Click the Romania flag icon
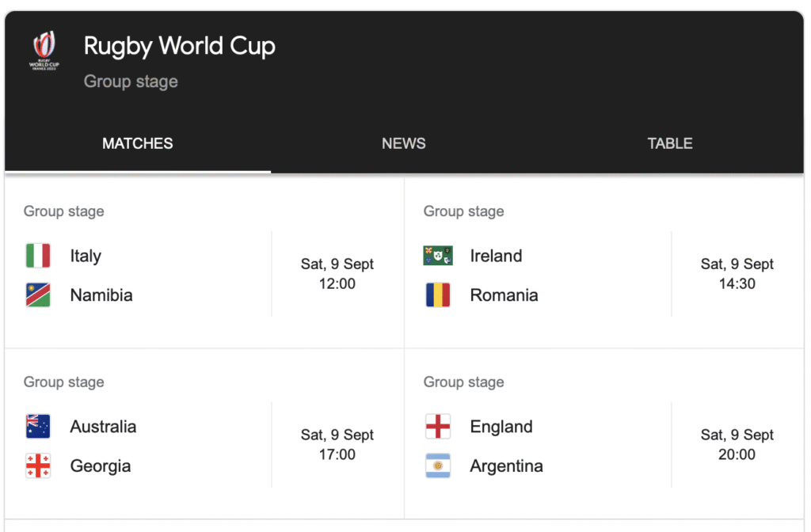This screenshot has width=811, height=532. pyautogui.click(x=438, y=295)
